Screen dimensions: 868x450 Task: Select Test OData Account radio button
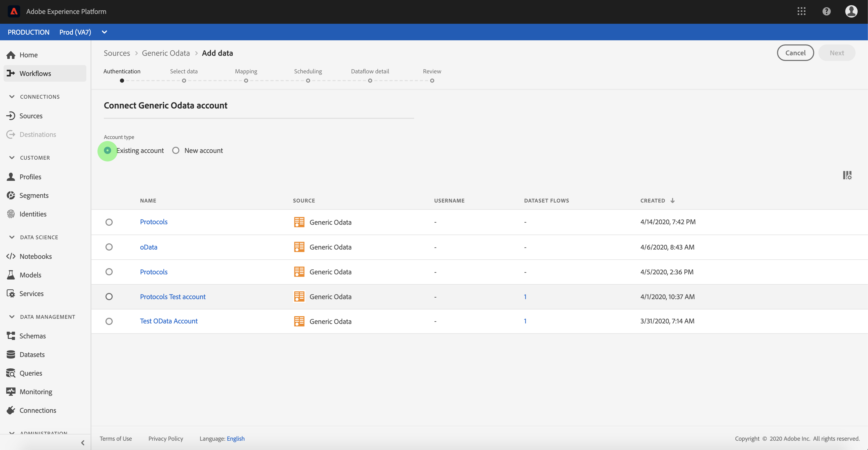click(x=109, y=321)
